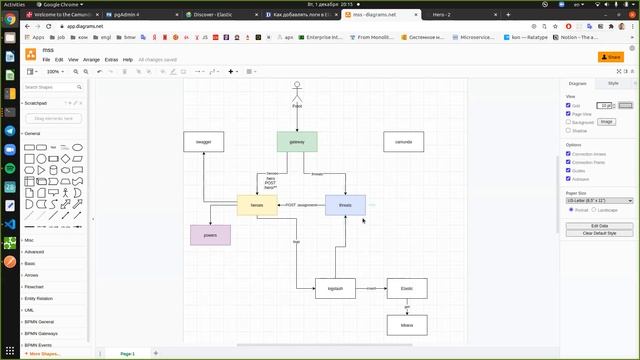Select the green gateway box in diagram
This screenshot has width=640, height=360.
pos(297,142)
